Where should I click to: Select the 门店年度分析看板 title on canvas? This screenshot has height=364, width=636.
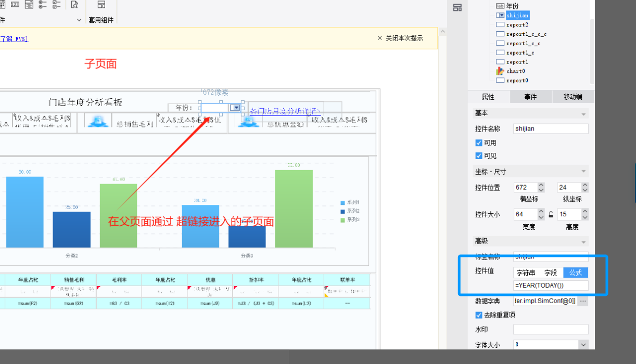(86, 102)
